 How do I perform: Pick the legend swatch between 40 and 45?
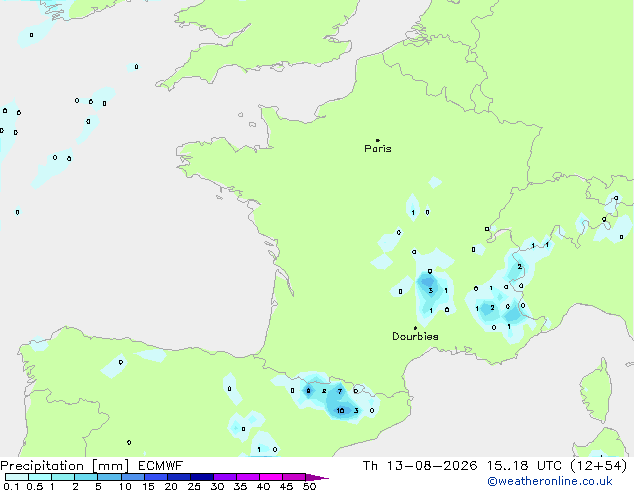[271, 477]
